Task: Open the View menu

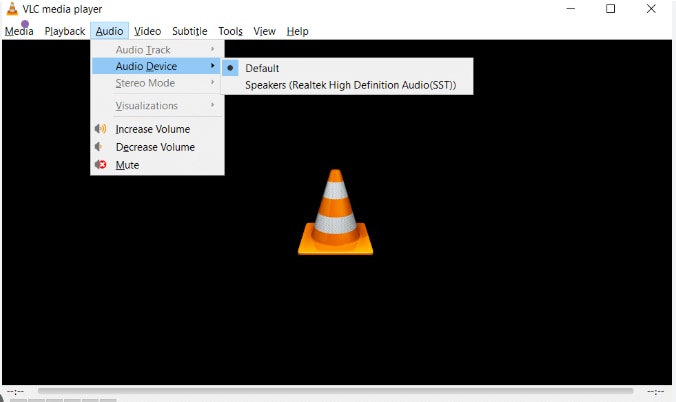Action: (264, 31)
